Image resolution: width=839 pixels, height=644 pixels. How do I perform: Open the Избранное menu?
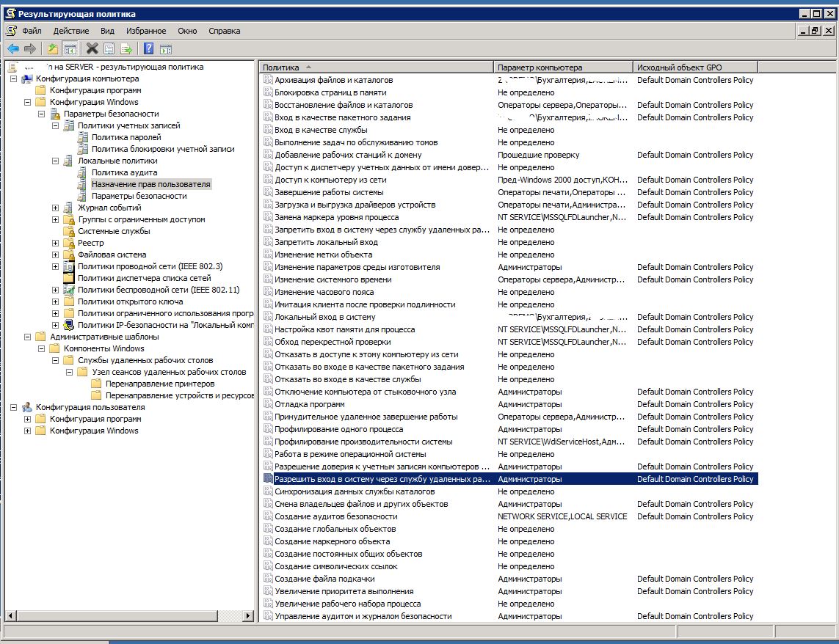coord(146,31)
